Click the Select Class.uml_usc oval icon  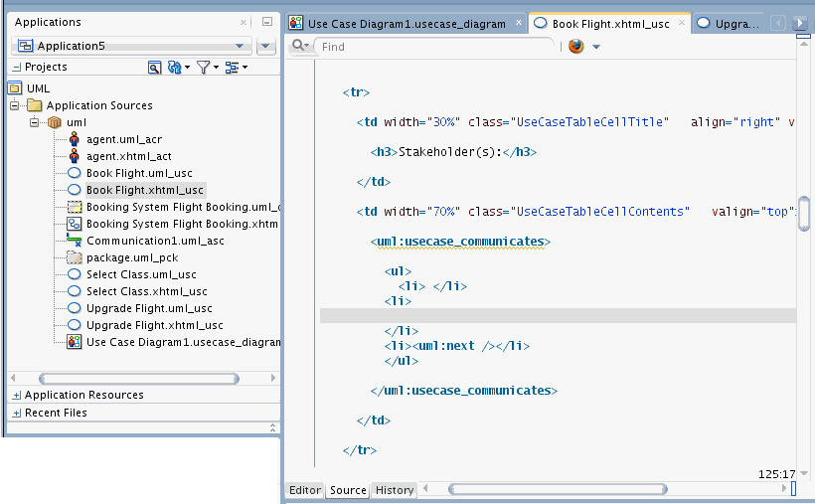pyautogui.click(x=75, y=274)
